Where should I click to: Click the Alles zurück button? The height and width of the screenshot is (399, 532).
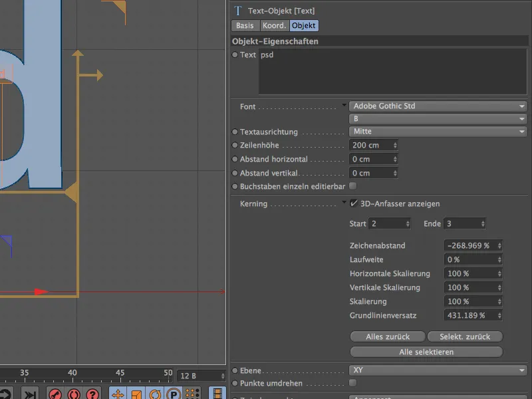pos(388,336)
